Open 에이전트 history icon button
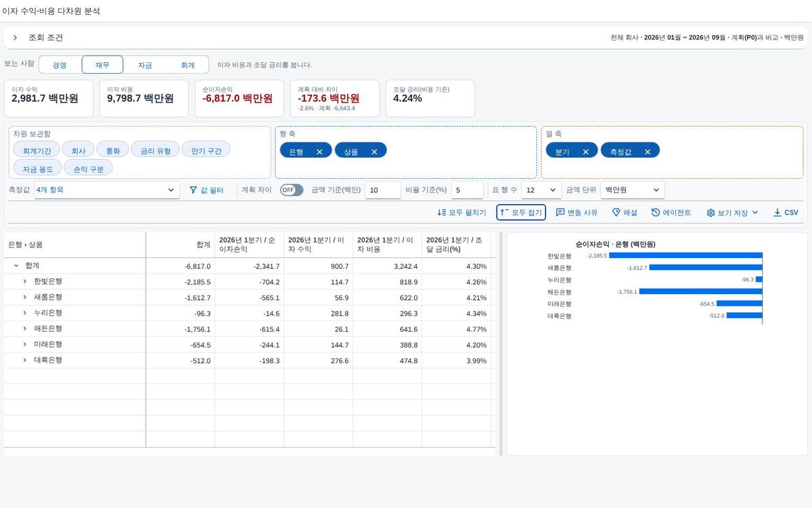812x508 pixels. point(671,213)
